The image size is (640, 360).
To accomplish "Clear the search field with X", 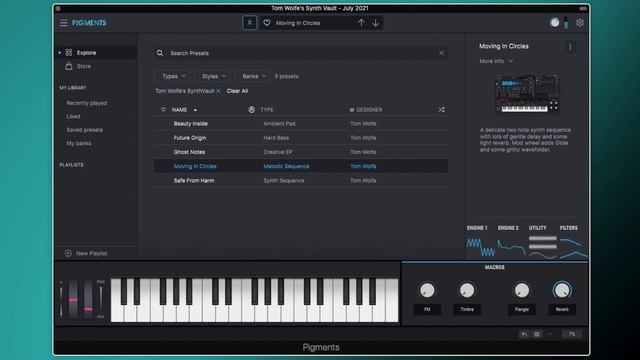I will (x=441, y=53).
